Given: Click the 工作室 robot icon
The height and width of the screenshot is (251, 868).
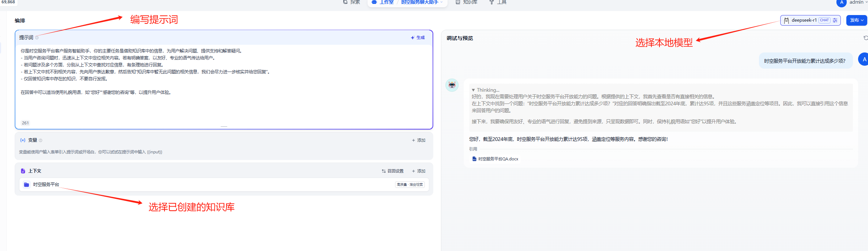Looking at the screenshot, I should (x=374, y=2).
